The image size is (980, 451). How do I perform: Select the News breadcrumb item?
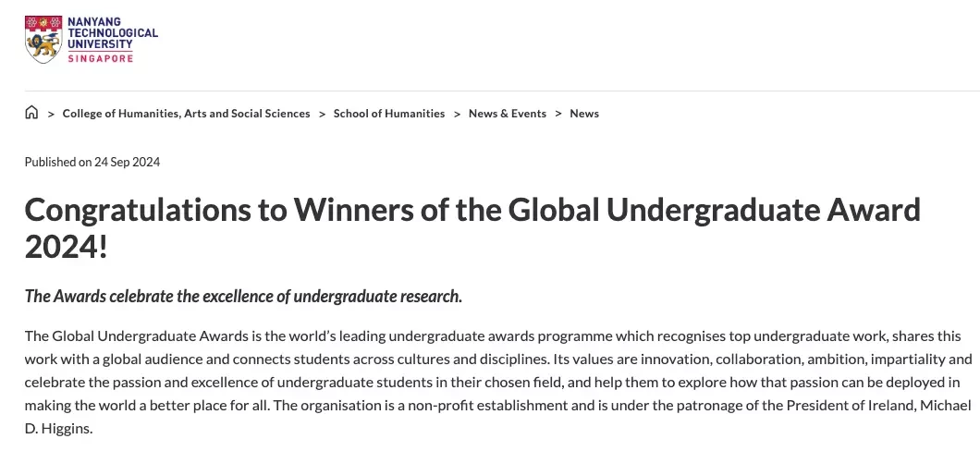[x=584, y=114]
